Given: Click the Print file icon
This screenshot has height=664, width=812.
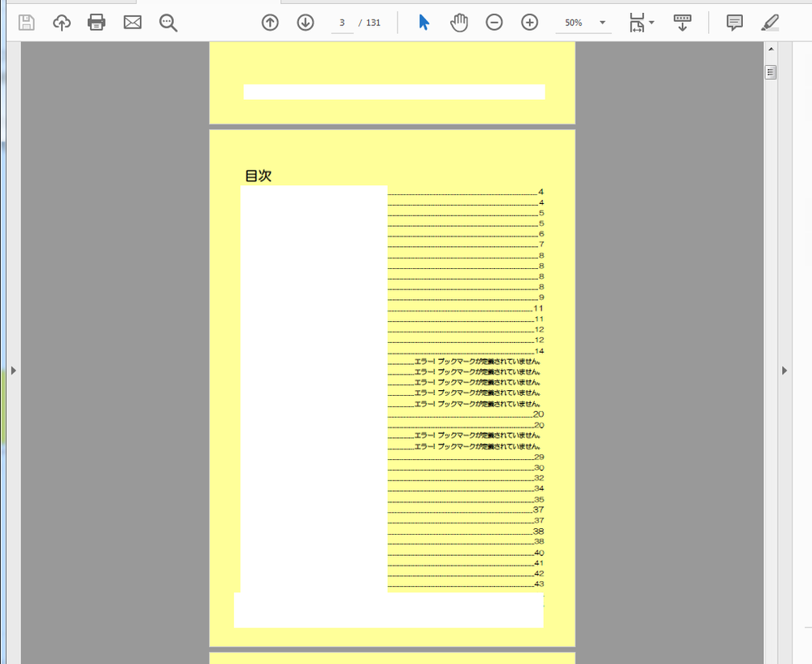Looking at the screenshot, I should pos(97,23).
